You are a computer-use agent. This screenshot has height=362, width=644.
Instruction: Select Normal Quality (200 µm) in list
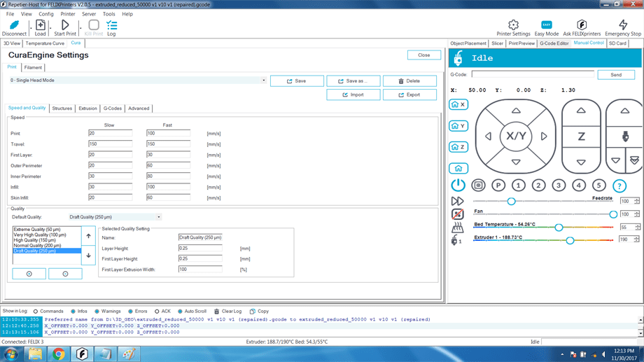(37, 245)
